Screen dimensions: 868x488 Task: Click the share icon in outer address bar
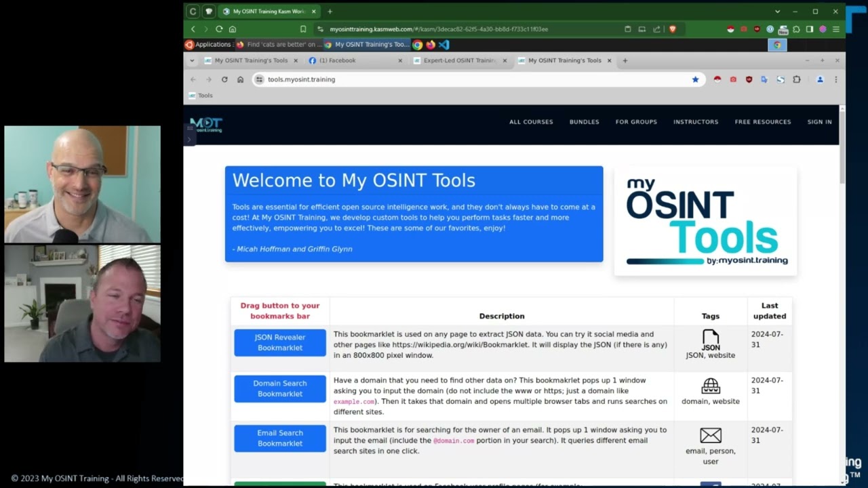coord(656,29)
